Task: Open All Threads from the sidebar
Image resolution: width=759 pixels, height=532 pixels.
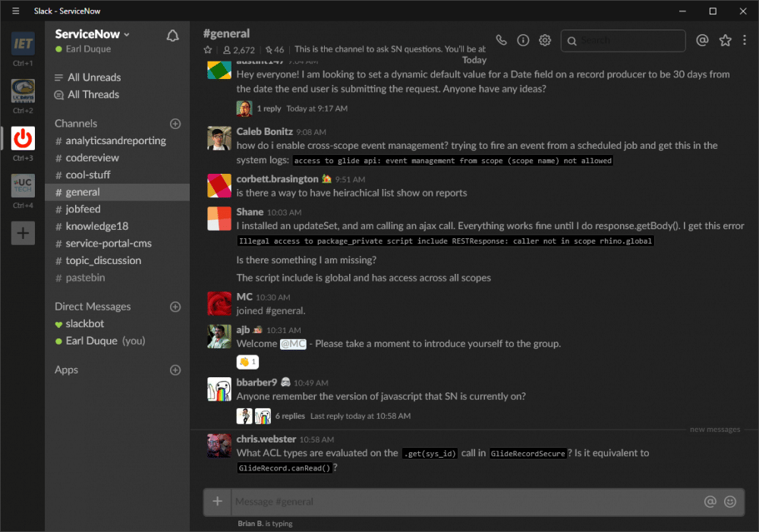Action: [93, 94]
